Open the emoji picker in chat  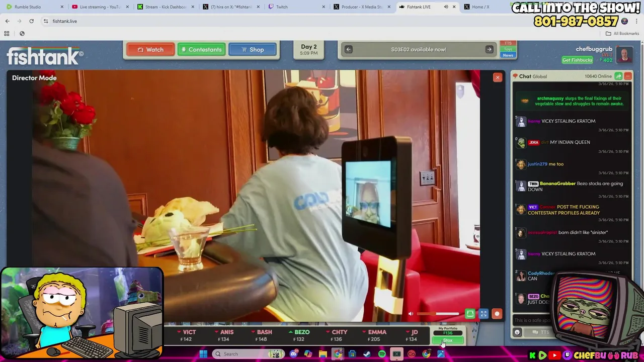517,332
